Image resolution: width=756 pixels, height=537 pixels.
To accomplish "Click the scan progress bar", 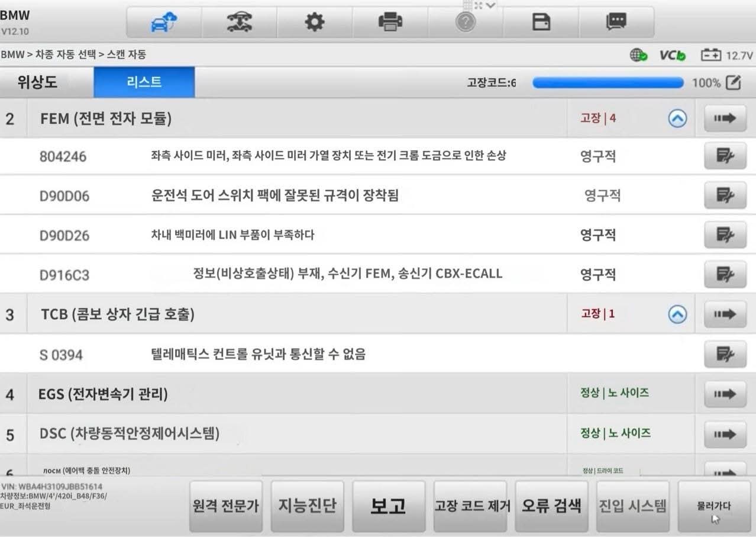I will tap(608, 83).
